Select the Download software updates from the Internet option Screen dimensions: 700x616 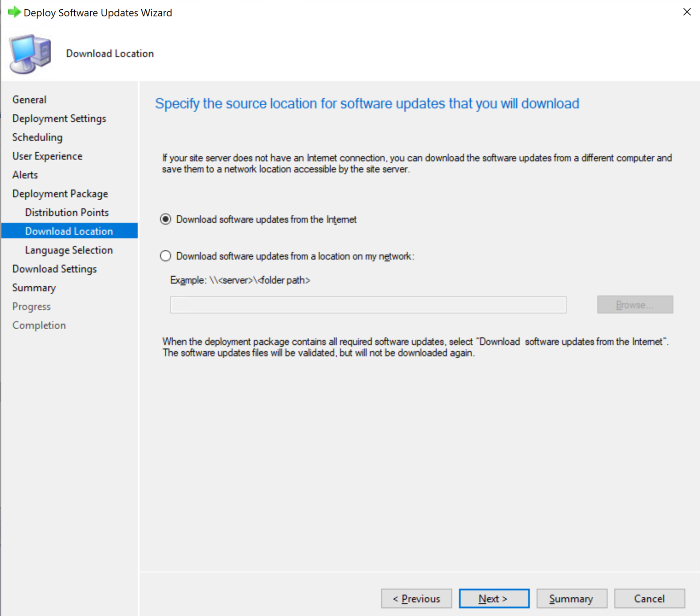tap(165, 219)
